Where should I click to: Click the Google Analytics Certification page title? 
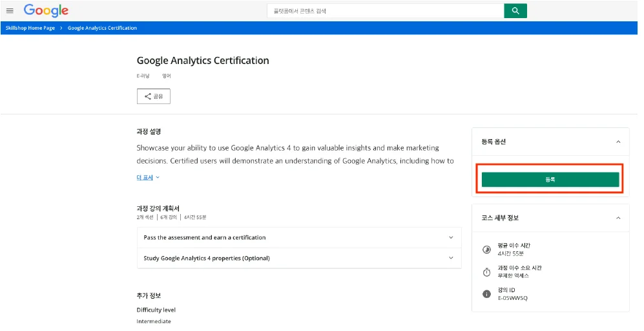tap(203, 60)
